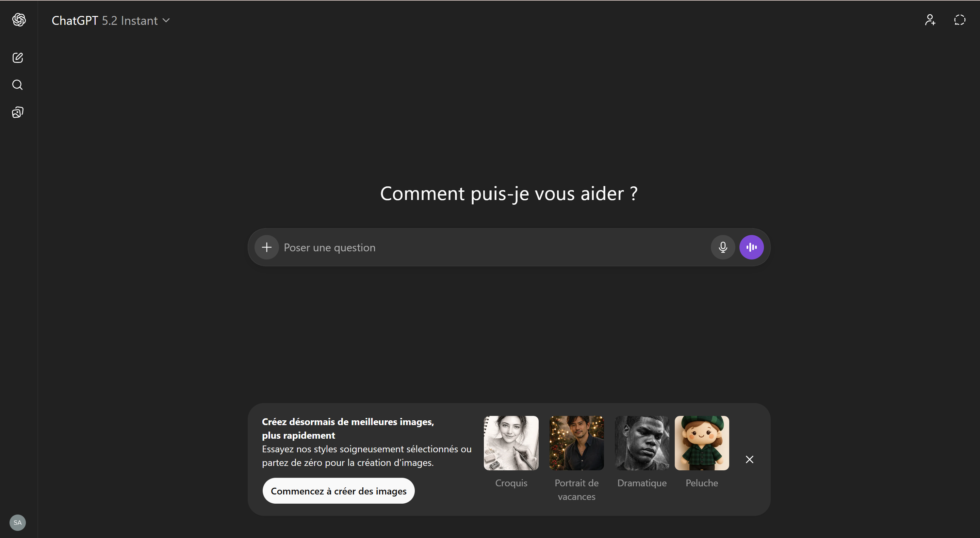Open the chat search magnifier icon

point(17,85)
